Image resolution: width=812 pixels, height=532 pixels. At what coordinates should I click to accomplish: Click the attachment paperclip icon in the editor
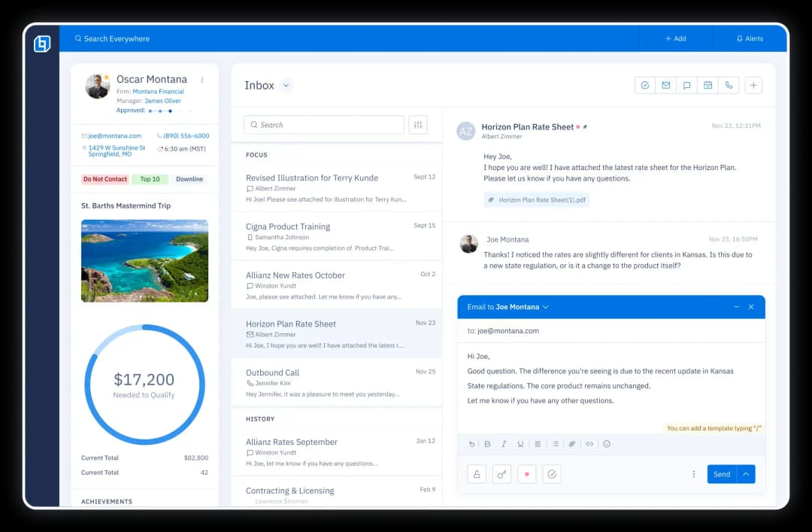572,444
